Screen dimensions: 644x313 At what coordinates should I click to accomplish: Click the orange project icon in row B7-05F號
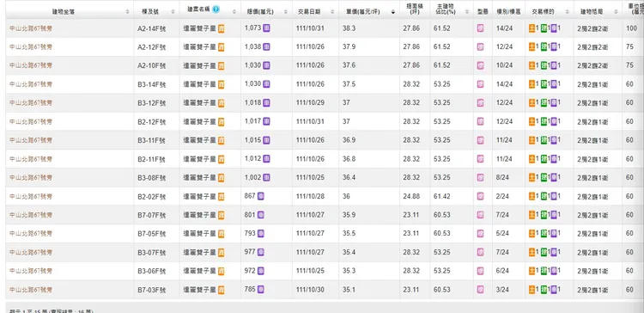coord(221,234)
